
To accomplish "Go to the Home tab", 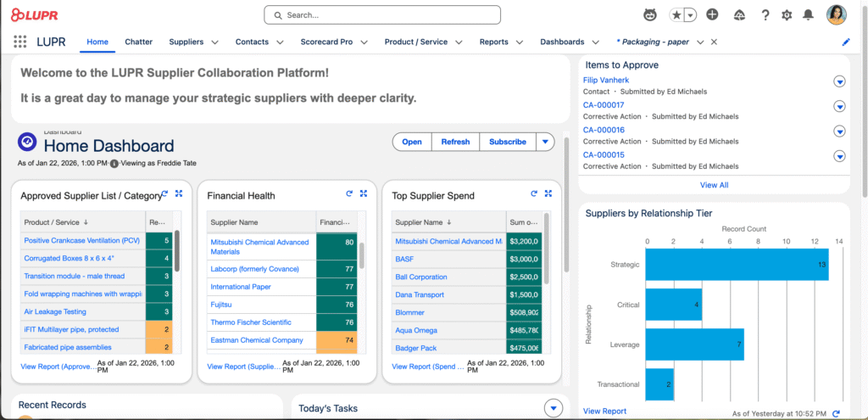I will tap(97, 42).
